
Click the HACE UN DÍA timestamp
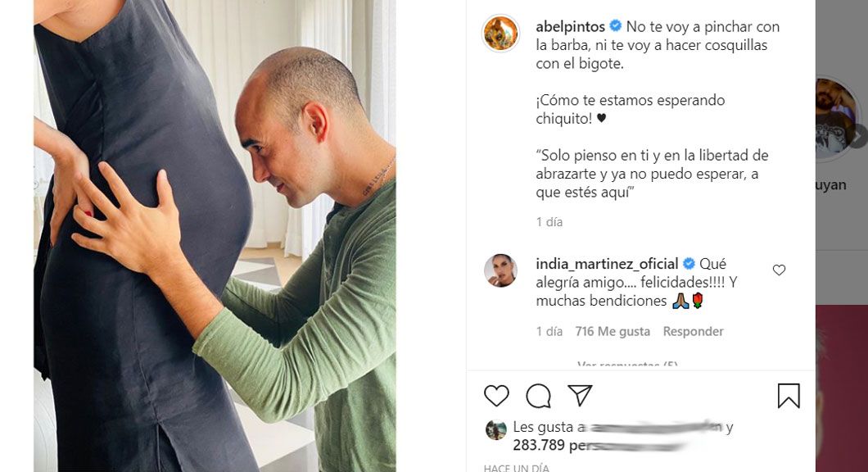tap(517, 468)
